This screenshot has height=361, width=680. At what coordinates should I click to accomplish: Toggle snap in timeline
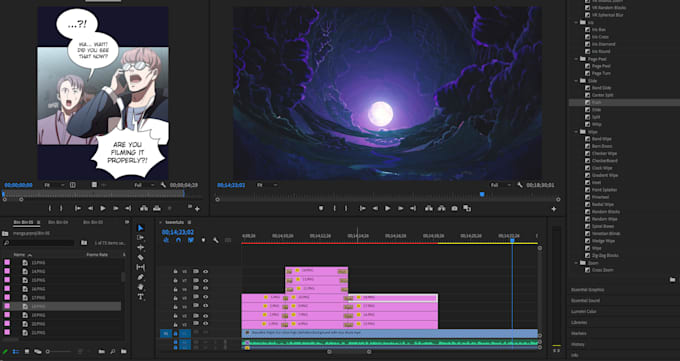tap(178, 240)
